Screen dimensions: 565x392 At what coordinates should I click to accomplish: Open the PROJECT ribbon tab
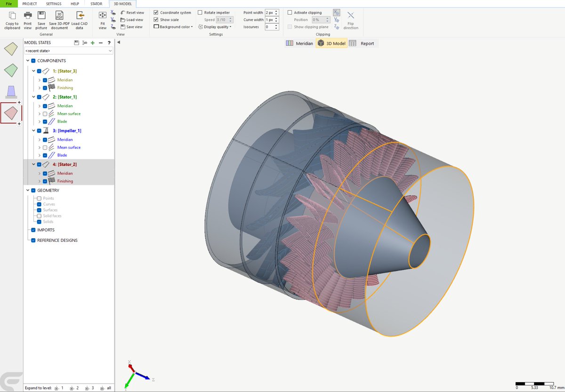coord(30,4)
